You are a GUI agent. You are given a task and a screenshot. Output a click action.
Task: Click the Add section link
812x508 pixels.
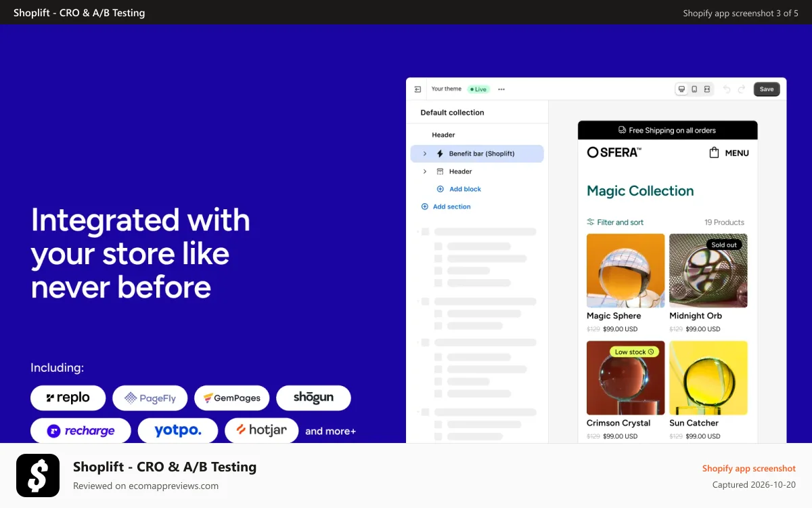(x=452, y=207)
